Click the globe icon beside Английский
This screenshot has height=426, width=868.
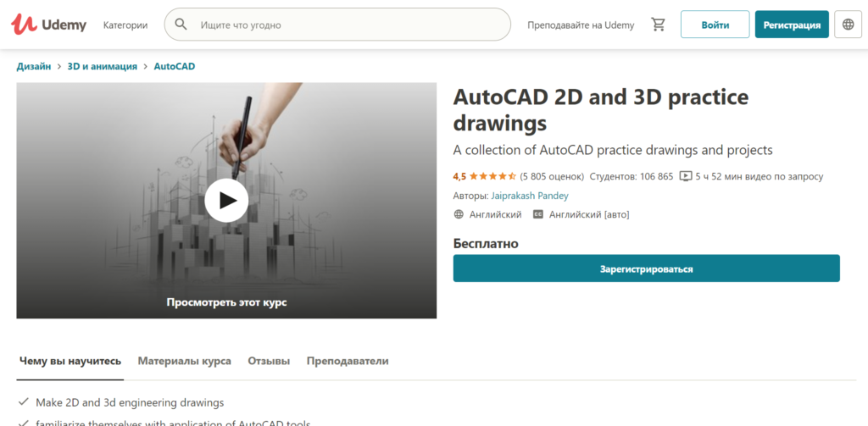pyautogui.click(x=459, y=215)
